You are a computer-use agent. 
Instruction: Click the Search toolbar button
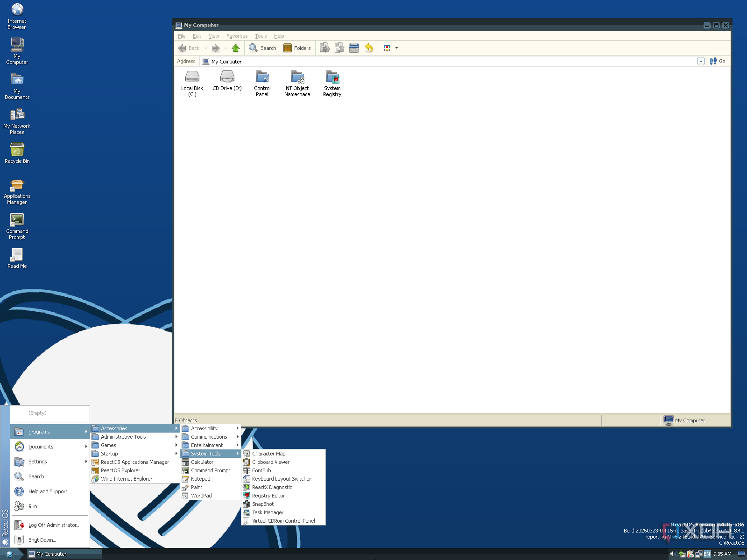(263, 48)
